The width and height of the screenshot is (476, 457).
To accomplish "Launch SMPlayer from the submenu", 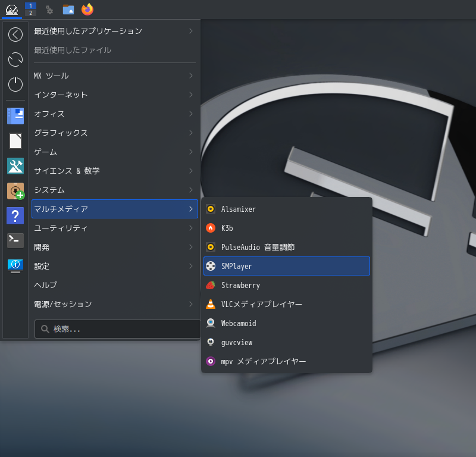I will coord(287,266).
